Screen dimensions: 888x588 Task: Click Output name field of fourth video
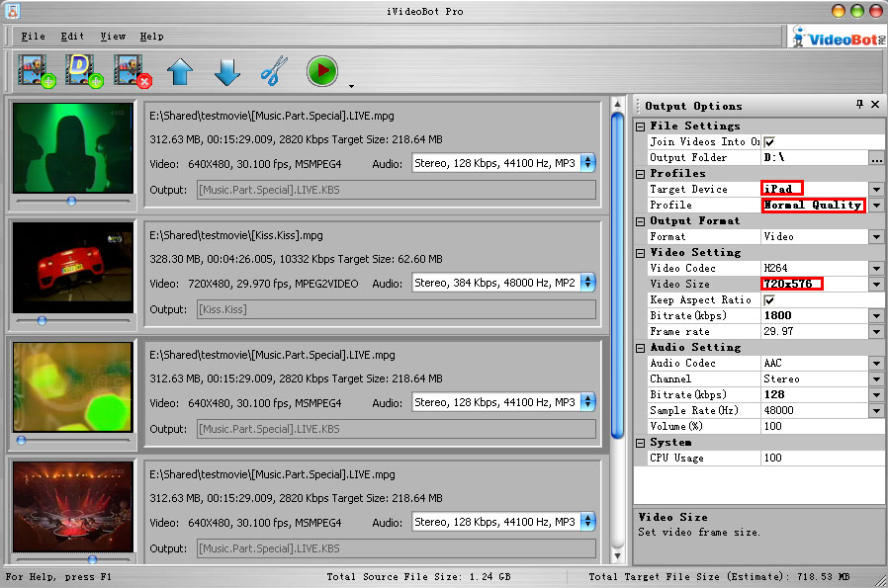click(397, 548)
